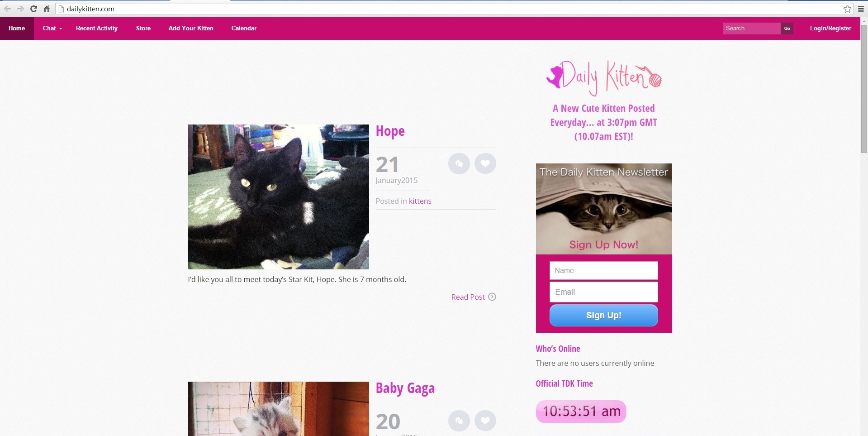Click the newsletter kitten banner image
The height and width of the screenshot is (436, 868).
click(604, 209)
